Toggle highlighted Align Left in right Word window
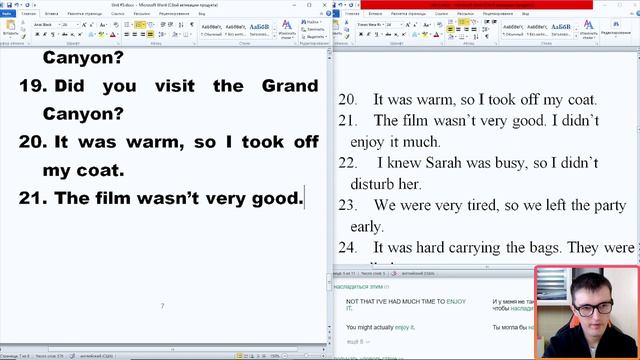Viewport: 640px width, 360px height. 450,29
